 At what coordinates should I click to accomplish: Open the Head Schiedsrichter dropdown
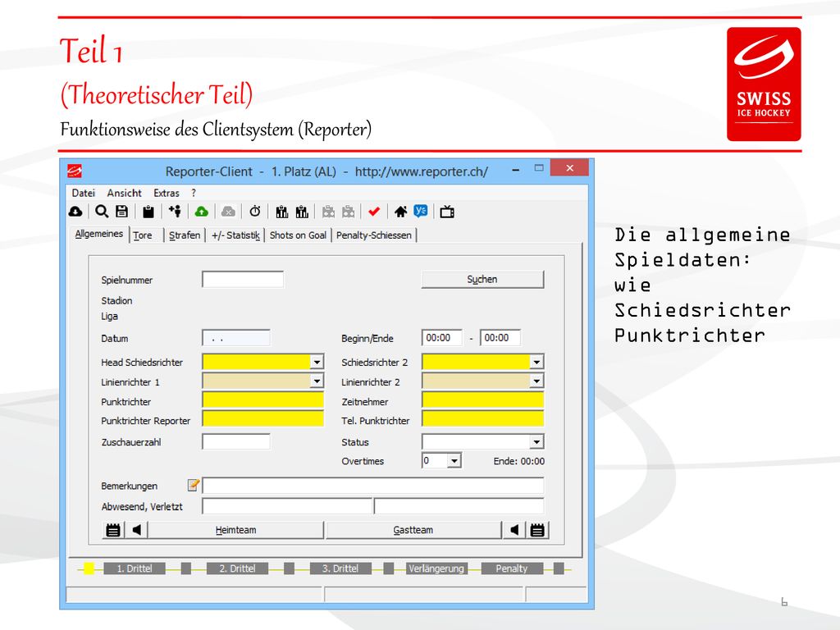pyautogui.click(x=317, y=362)
